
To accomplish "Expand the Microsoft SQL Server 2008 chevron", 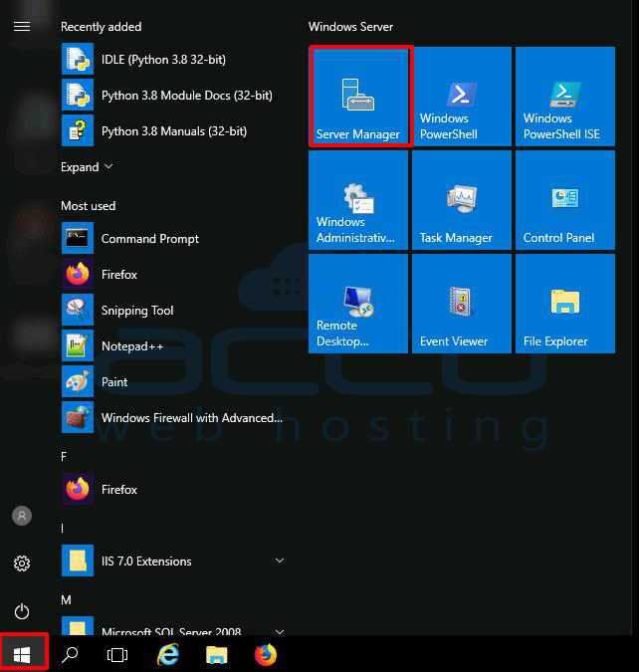I will 280,632.
